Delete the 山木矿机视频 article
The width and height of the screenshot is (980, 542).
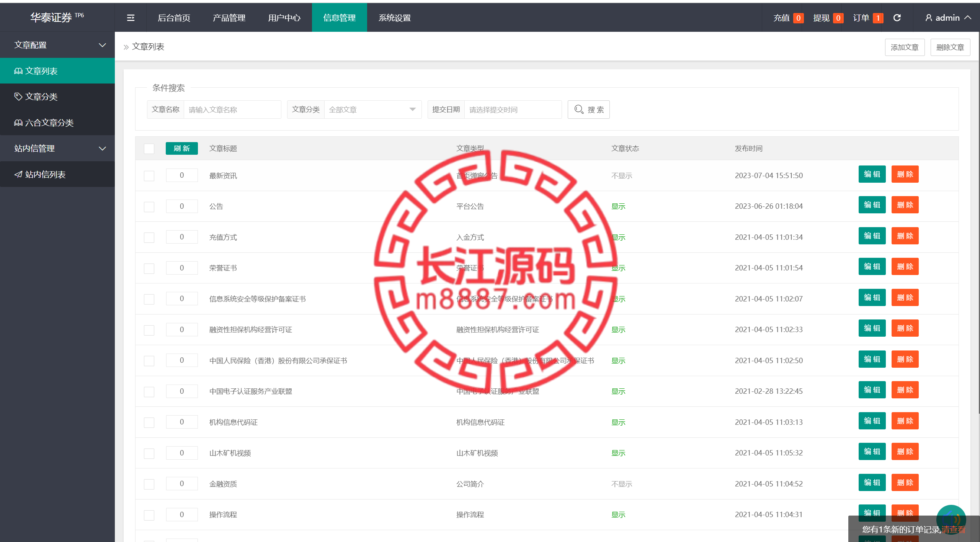tap(905, 452)
